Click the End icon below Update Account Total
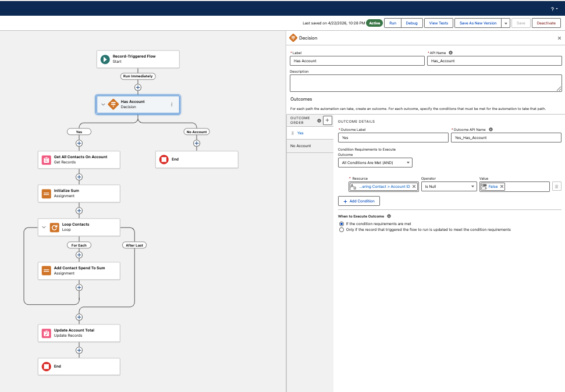565x392 pixels. (47, 366)
